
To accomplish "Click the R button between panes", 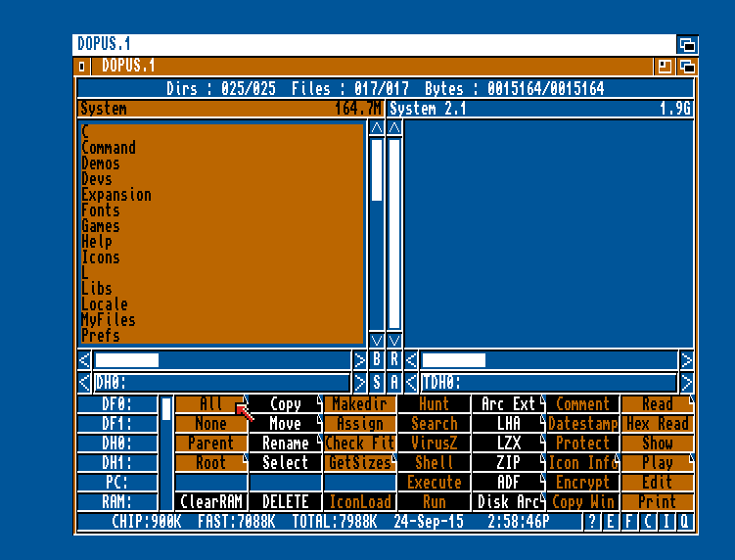I will pyautogui.click(x=394, y=359).
